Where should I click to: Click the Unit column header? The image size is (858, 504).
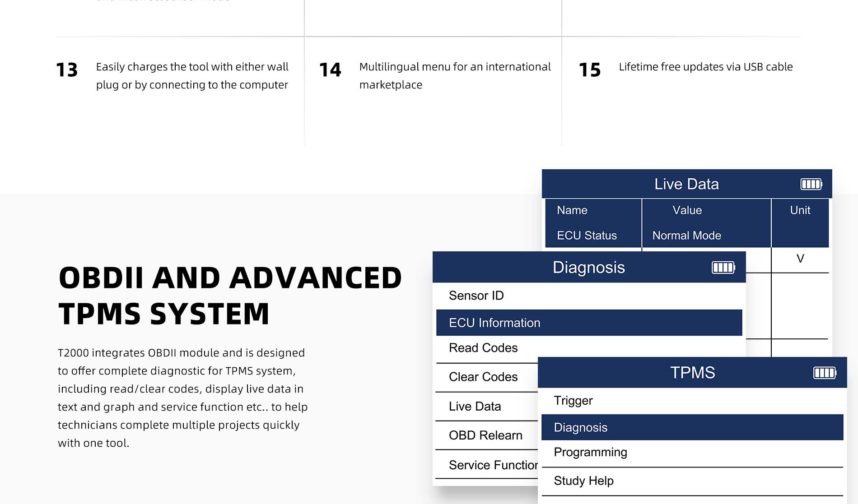pyautogui.click(x=800, y=210)
